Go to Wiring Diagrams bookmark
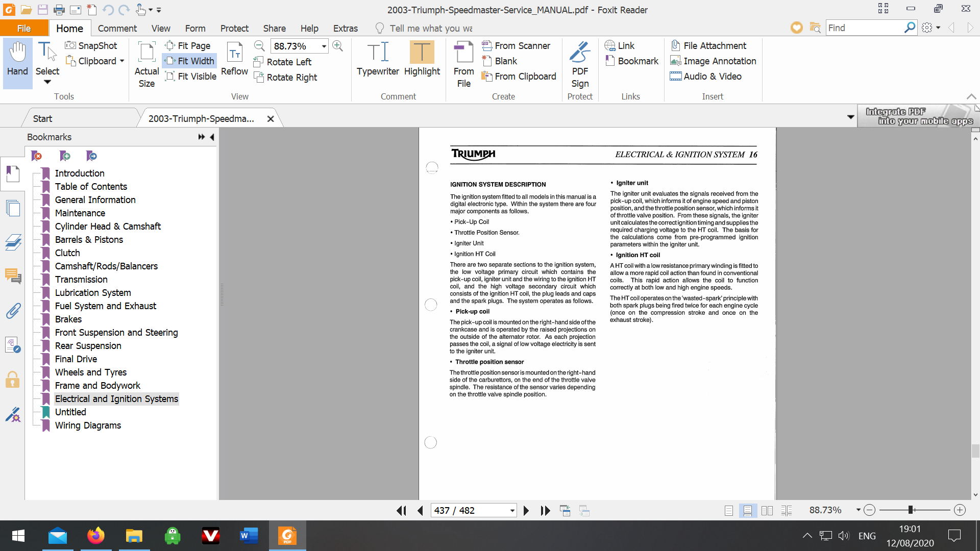 click(x=88, y=425)
